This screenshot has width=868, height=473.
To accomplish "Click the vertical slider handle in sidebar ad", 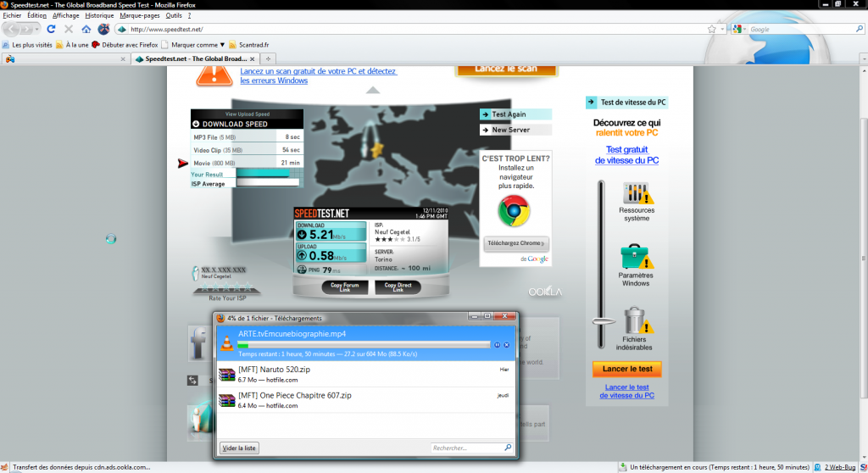I will [x=604, y=321].
